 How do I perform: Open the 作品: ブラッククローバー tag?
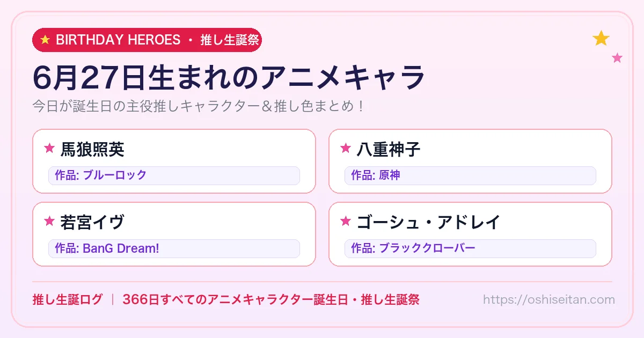pyautogui.click(x=470, y=248)
